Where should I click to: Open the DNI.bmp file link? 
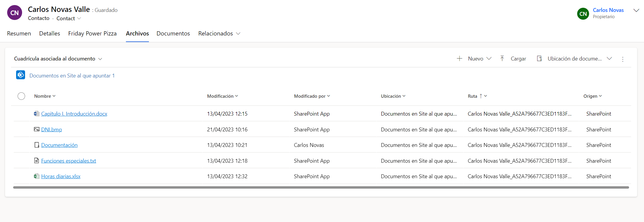tap(52, 129)
